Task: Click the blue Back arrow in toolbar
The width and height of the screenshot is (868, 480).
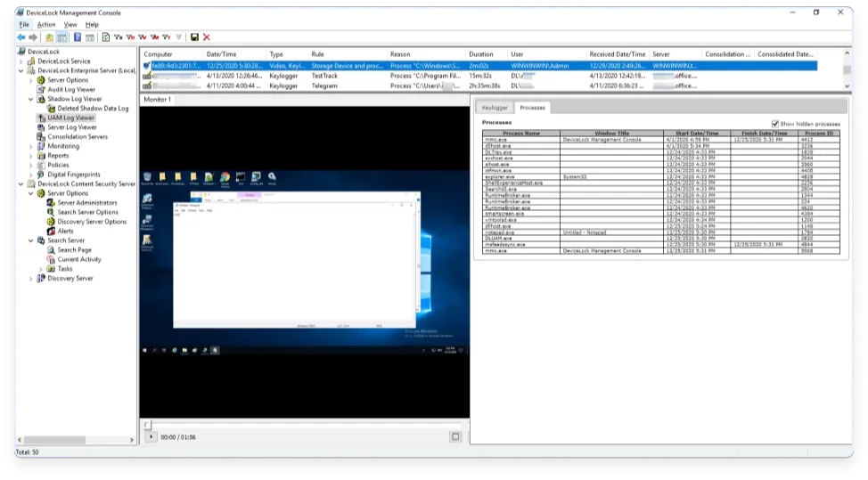Action: coord(21,37)
